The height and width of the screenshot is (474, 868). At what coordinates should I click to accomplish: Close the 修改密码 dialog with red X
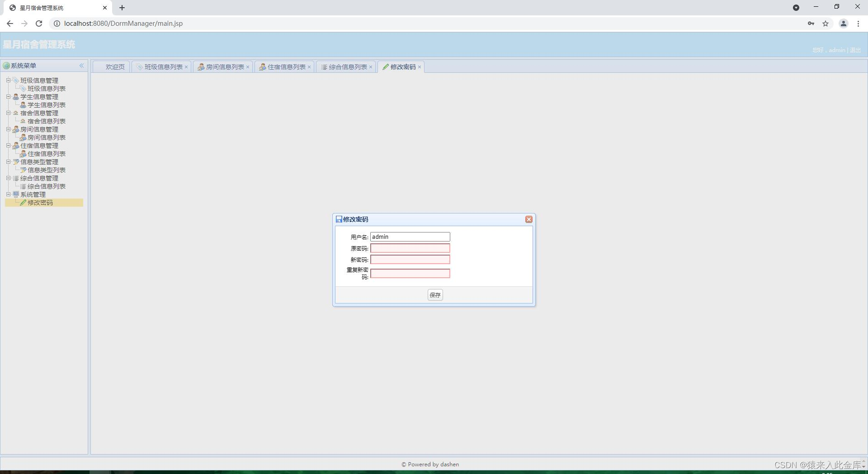pyautogui.click(x=528, y=219)
